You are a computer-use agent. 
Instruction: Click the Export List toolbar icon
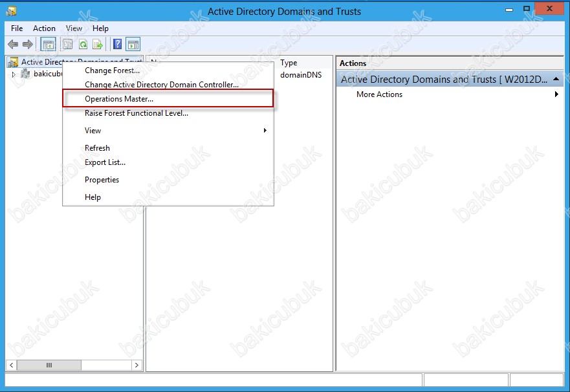tap(98, 45)
